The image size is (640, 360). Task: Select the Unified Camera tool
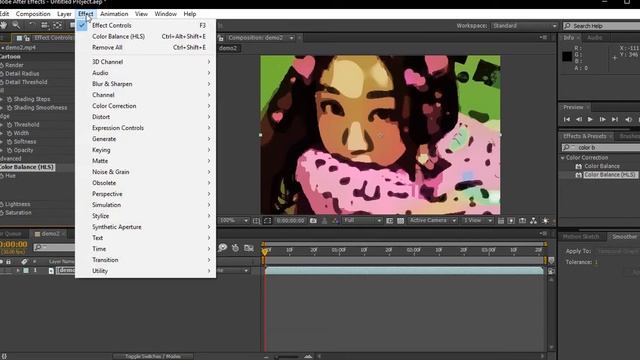pyautogui.click(x=44, y=25)
